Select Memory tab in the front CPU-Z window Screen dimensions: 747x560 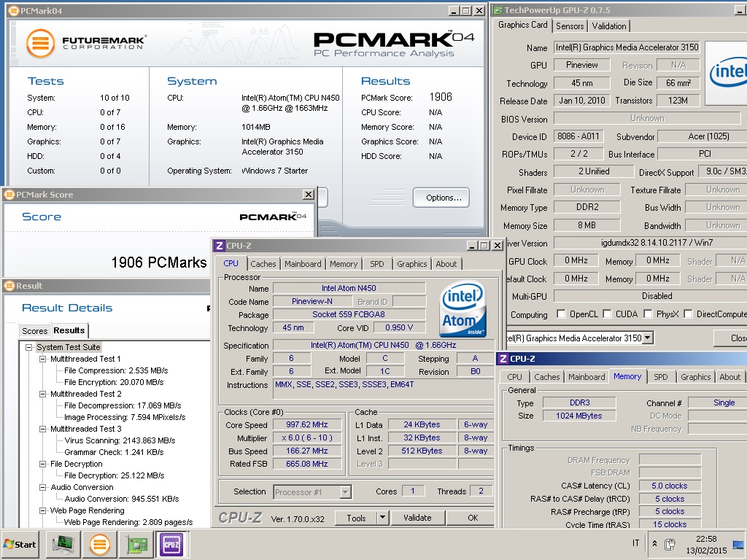click(344, 264)
